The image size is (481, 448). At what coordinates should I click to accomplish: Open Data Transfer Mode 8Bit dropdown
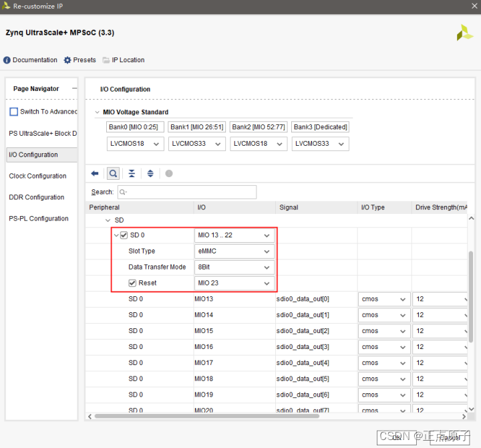click(x=234, y=267)
